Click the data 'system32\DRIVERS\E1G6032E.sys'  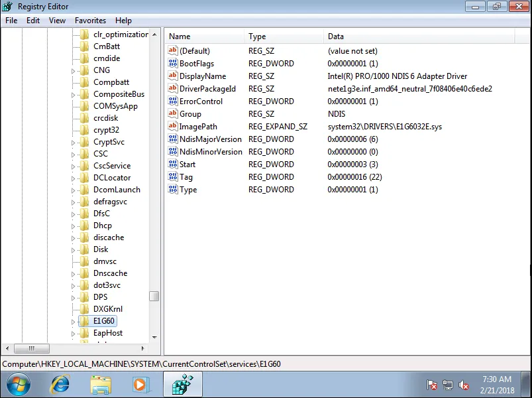tap(385, 127)
